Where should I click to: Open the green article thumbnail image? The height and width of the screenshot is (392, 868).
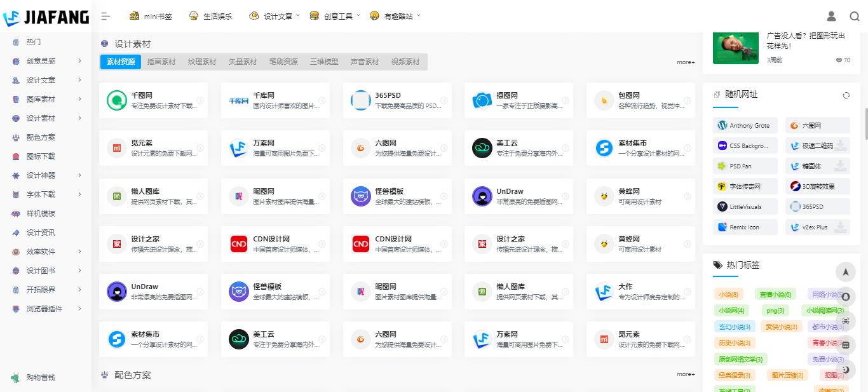click(736, 48)
